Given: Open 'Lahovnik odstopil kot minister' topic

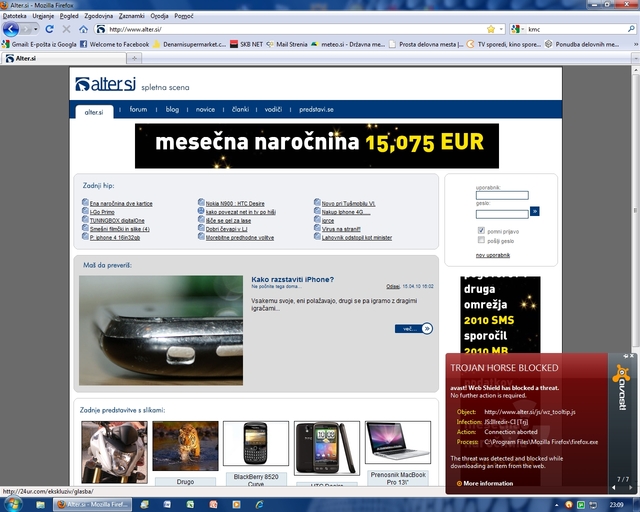Looking at the screenshot, I should click(x=357, y=238).
